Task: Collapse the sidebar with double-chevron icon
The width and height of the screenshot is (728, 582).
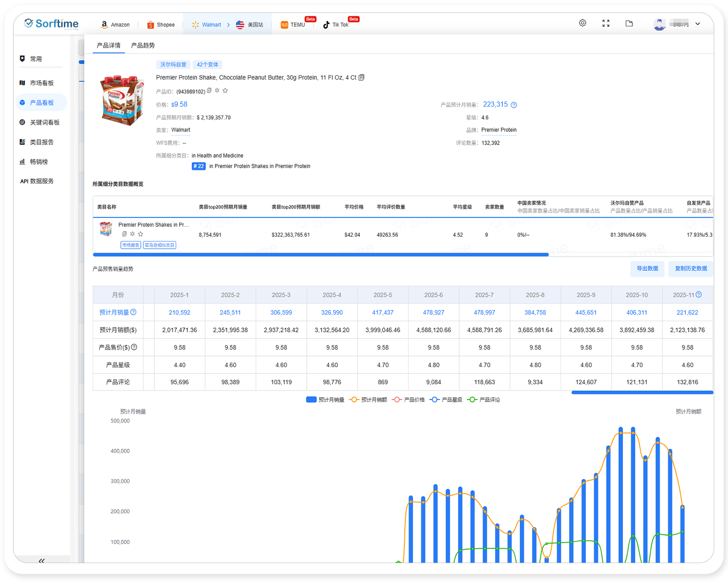Action: tap(42, 560)
